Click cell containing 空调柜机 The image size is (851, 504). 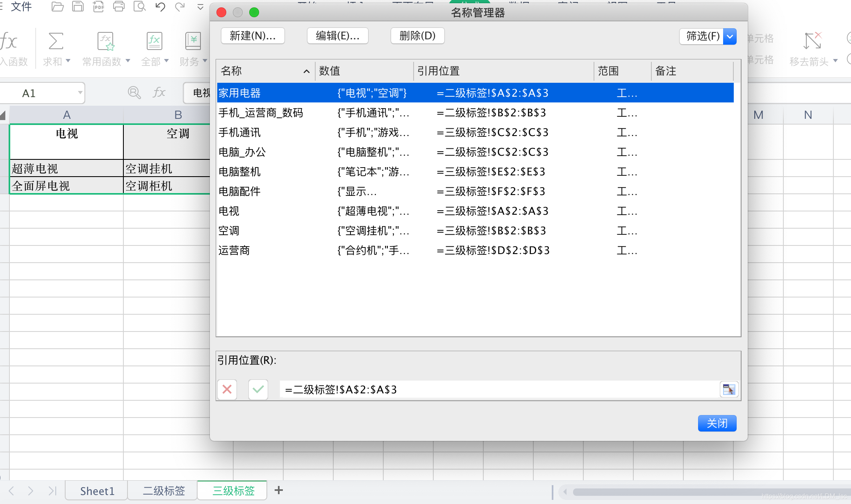167,186
